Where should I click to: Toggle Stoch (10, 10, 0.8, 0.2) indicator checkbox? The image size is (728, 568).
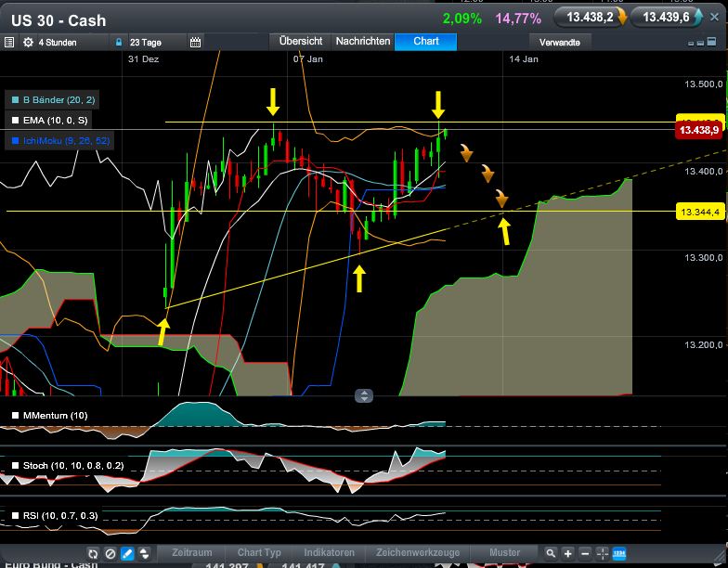point(15,466)
